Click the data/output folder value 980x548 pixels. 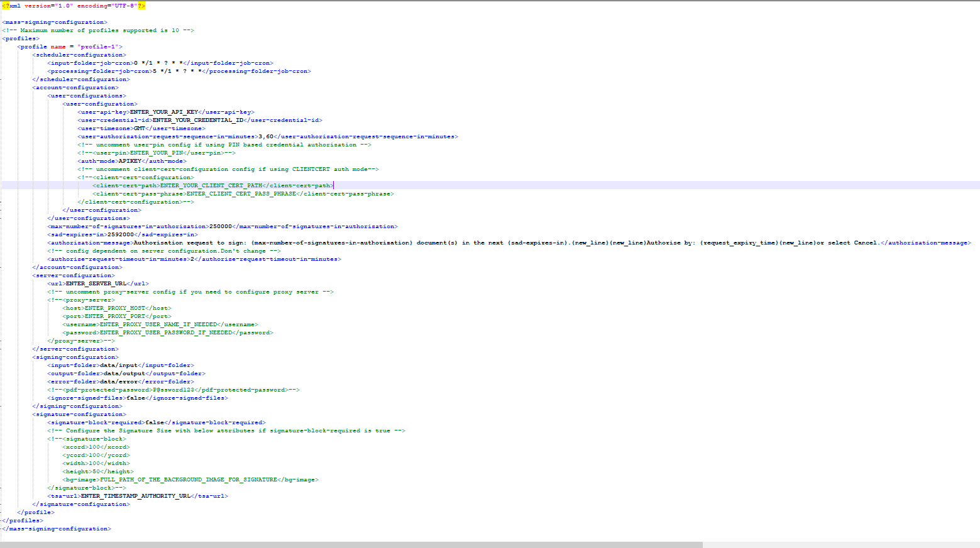click(124, 373)
